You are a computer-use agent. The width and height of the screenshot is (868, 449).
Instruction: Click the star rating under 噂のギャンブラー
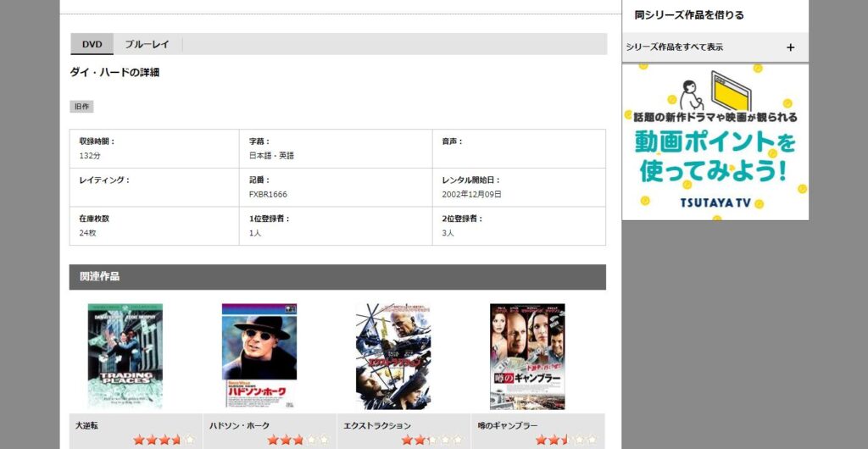point(565,440)
